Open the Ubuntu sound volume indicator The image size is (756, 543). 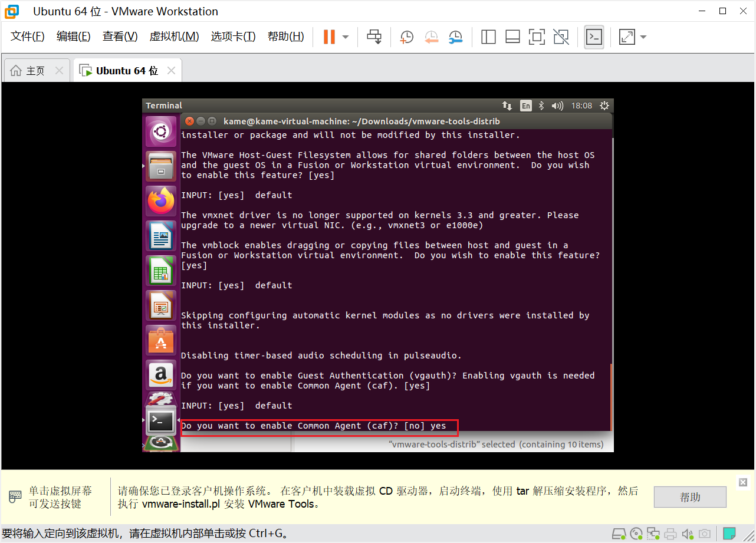click(557, 106)
